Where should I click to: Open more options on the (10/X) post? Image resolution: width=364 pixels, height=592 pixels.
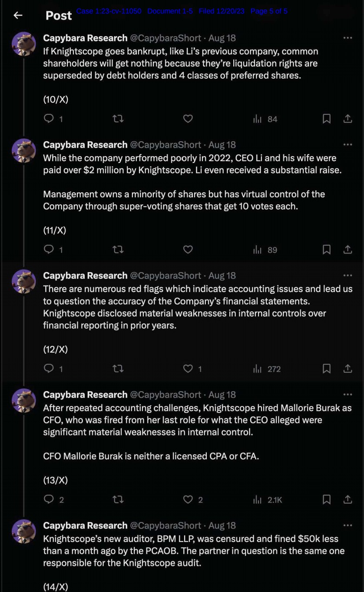(347, 38)
